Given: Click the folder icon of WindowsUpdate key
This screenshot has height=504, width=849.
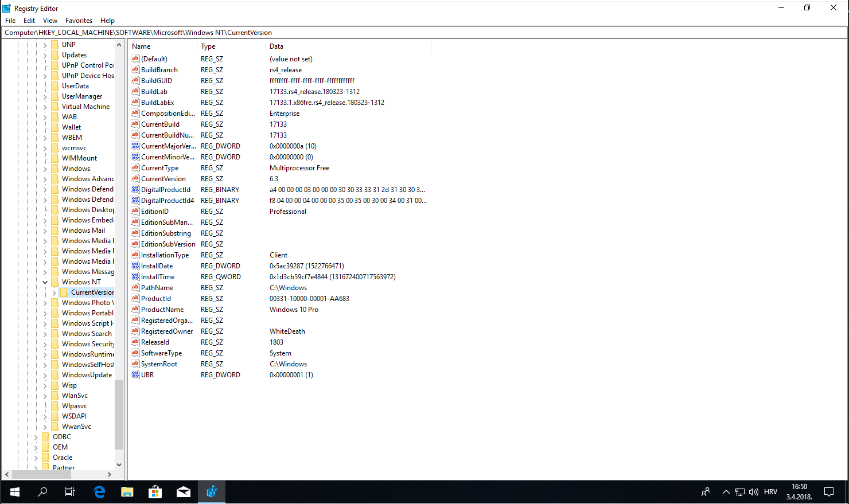Looking at the screenshot, I should click(55, 374).
